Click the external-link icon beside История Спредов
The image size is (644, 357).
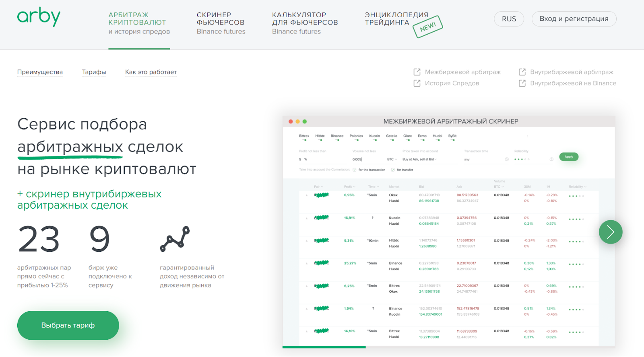(x=417, y=83)
